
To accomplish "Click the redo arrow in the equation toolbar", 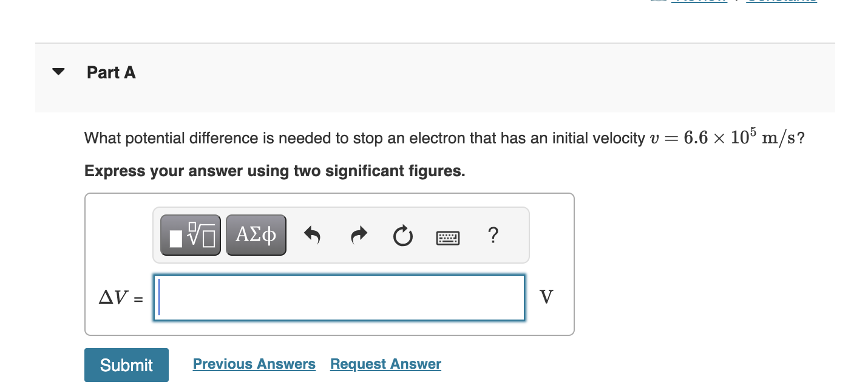I will click(358, 236).
